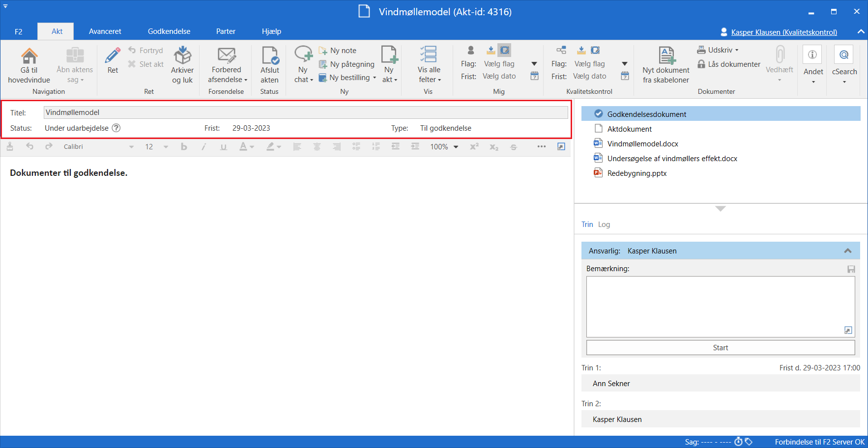868x448 pixels.
Task: Click the archive icon in Mig group
Action: tap(491, 50)
